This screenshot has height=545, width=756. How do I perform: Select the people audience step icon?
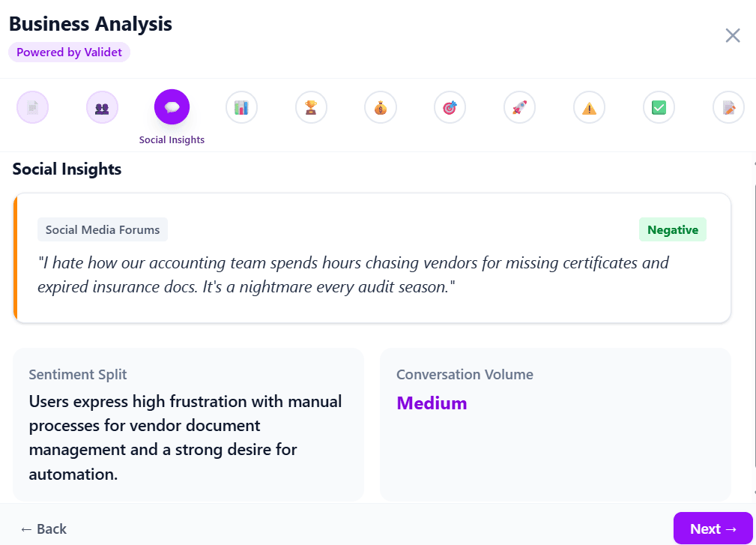102,106
